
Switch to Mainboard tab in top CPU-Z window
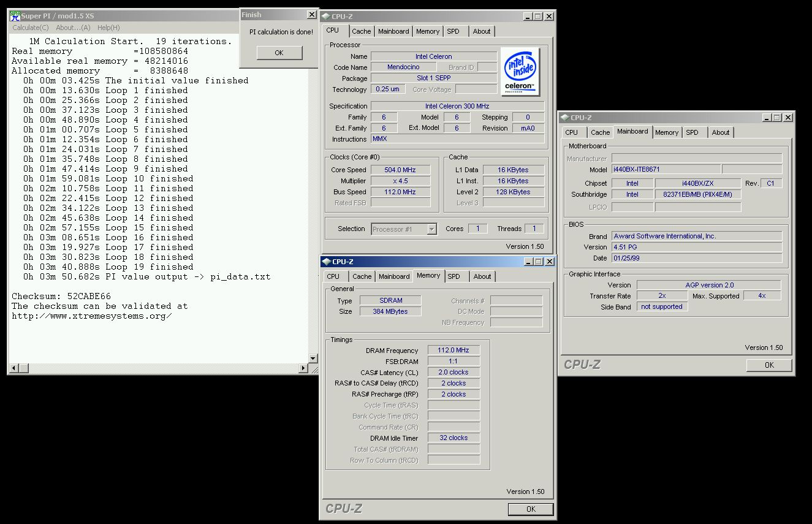point(393,31)
